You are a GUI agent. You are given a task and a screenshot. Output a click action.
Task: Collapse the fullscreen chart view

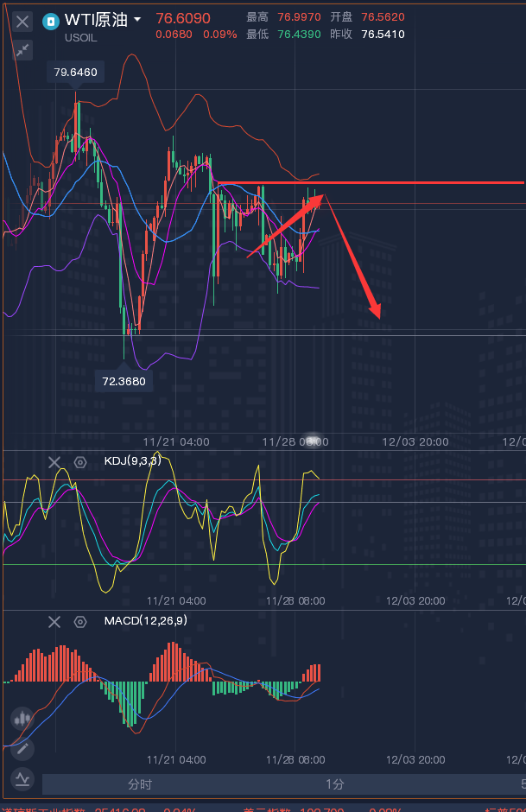point(22,50)
